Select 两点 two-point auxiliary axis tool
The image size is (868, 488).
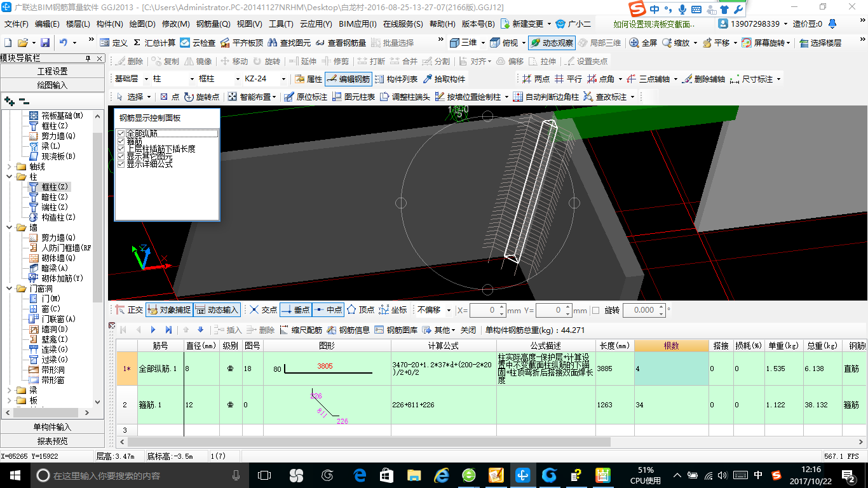pos(536,79)
